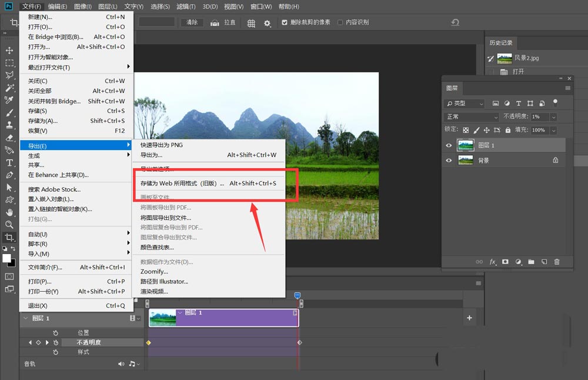Select the Brush tool
This screenshot has width=588, height=380.
[9, 112]
